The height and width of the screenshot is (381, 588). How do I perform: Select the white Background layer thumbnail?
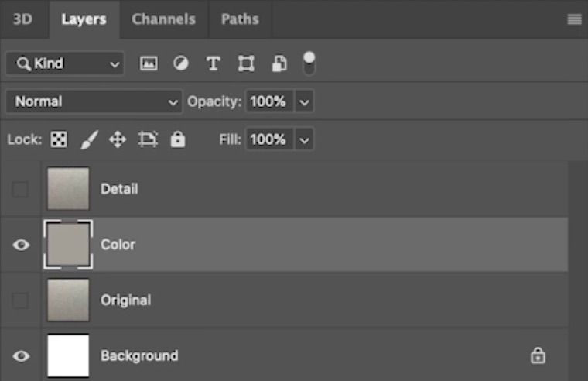point(68,355)
